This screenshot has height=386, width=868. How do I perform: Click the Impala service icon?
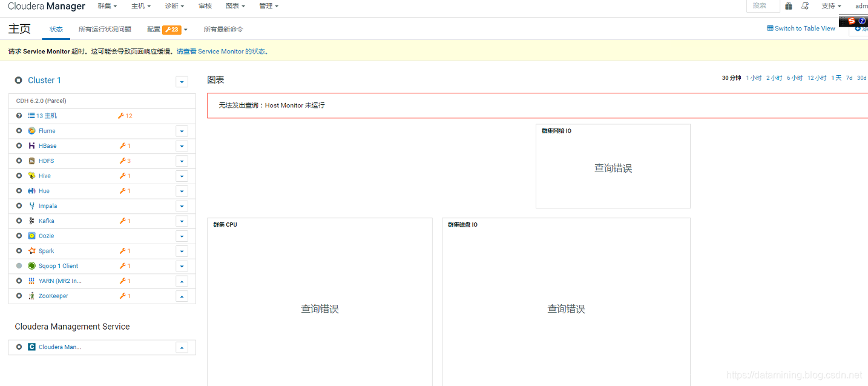(x=31, y=206)
